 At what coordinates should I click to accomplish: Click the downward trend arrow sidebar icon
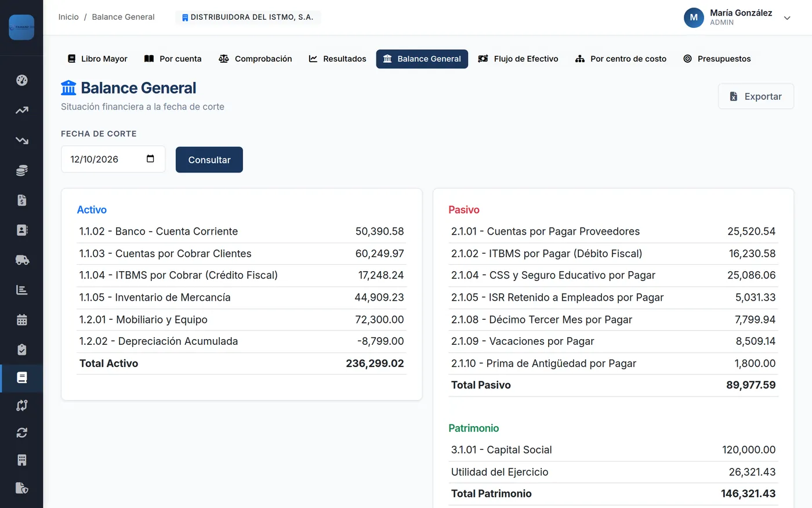click(x=21, y=140)
